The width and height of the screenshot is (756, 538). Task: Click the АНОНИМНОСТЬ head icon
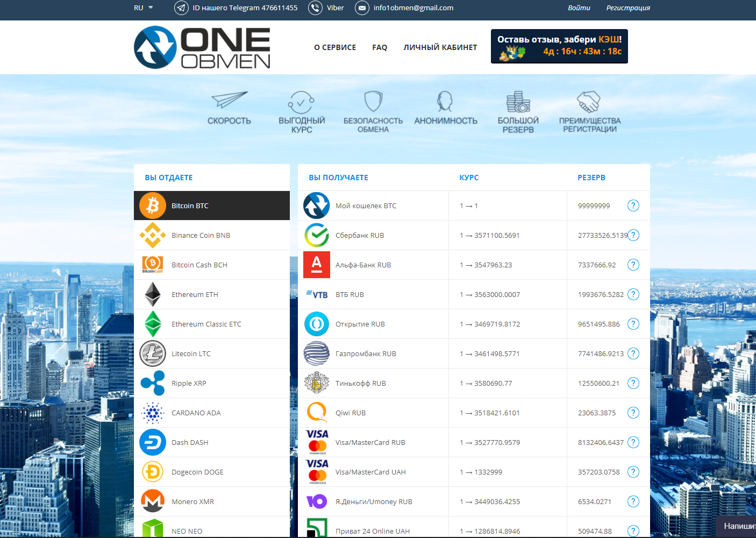tap(445, 101)
